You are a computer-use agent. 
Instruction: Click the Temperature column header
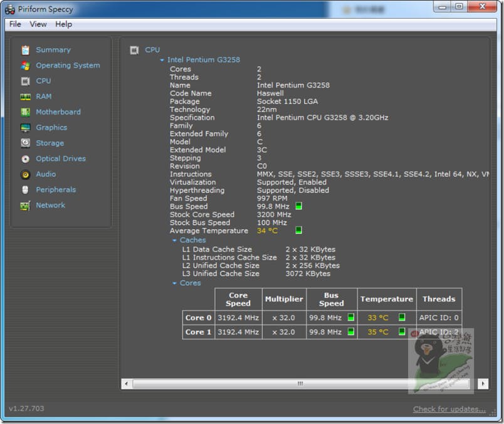pos(387,299)
